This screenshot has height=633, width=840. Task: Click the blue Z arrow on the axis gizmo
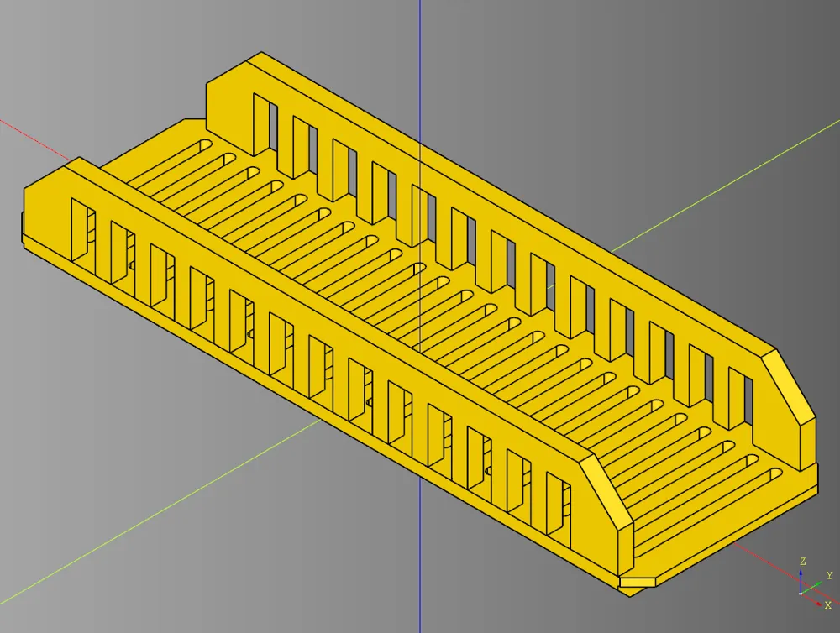point(801,574)
